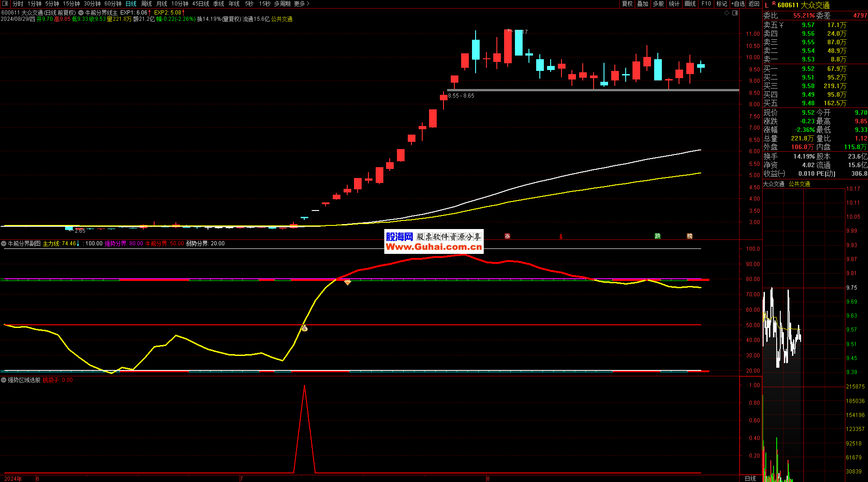
Task: Open 多周期 view
Action: [282, 4]
